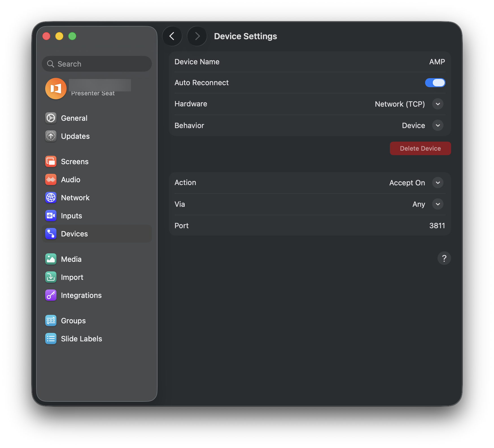
Task: Go back with the left chevron
Action: [172, 36]
